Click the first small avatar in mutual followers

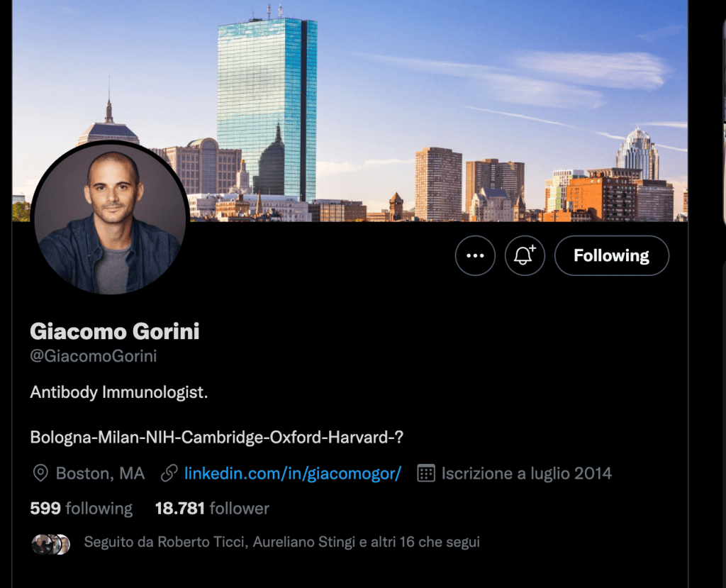(42, 544)
